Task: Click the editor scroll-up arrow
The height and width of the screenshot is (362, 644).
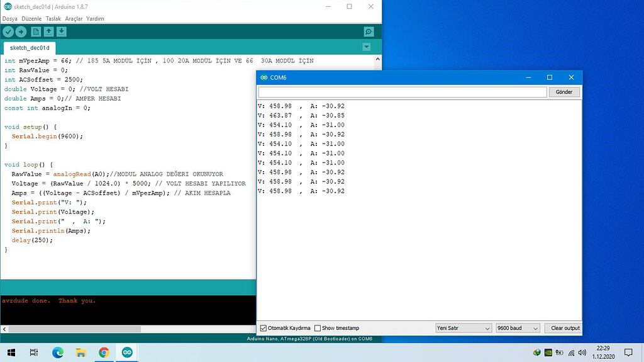Action: (377, 59)
